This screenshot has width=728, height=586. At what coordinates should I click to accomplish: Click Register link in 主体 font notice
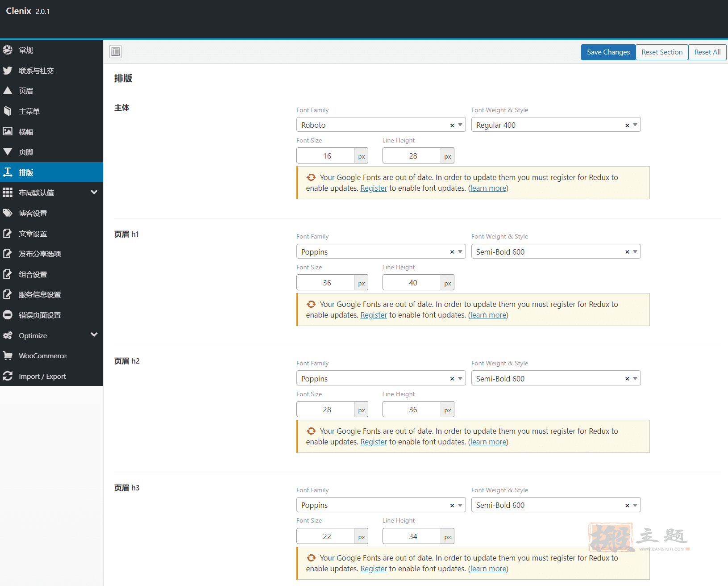tap(374, 188)
